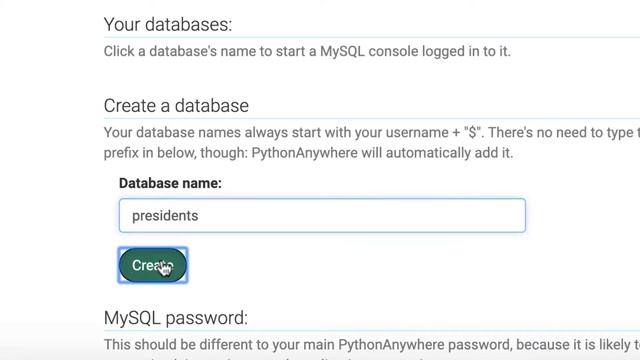Select the "Your databases:" heading
Image resolution: width=640 pixels, height=360 pixels.
pyautogui.click(x=168, y=24)
